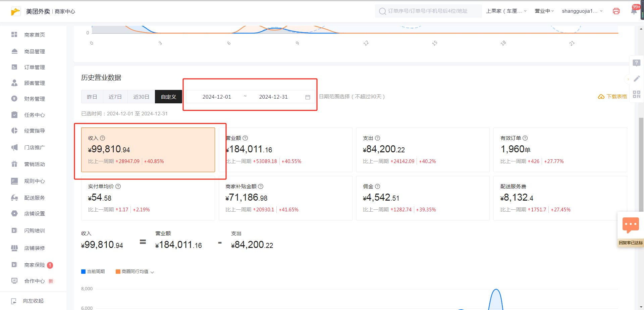Click the QR code icon on right sidebar
This screenshot has width=644, height=310.
click(636, 94)
